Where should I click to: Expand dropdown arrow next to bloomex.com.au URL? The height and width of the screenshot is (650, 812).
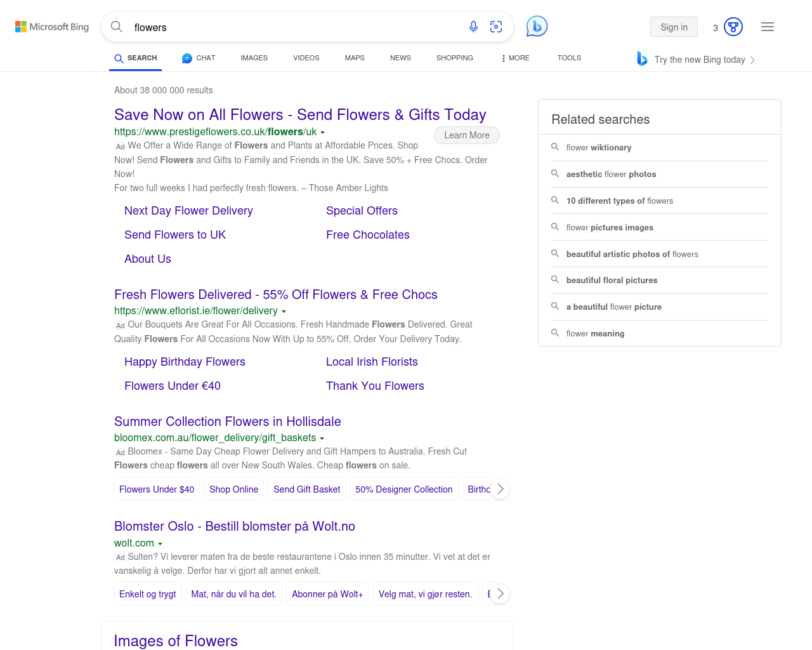322,439
